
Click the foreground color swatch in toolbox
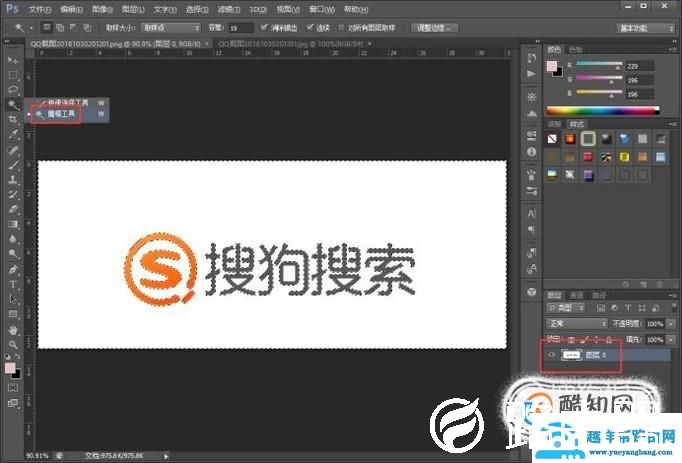(x=10, y=368)
